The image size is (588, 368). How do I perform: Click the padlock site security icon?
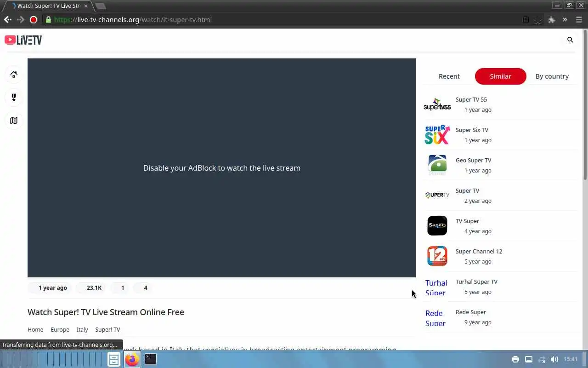coord(48,20)
